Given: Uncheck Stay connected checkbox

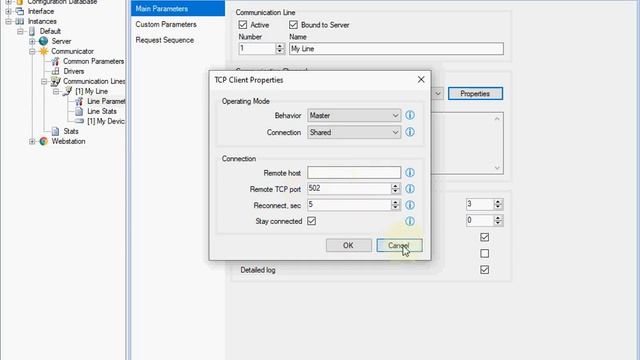Looking at the screenshot, I should (x=311, y=221).
